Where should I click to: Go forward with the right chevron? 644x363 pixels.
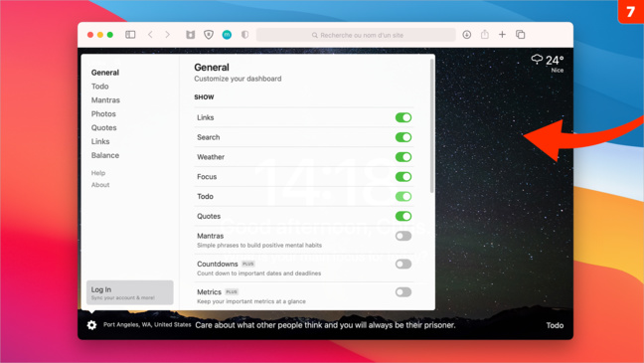coord(168,35)
